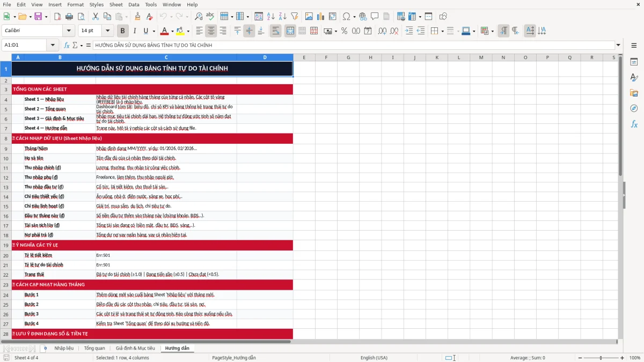
Task: Switch to the Tổng quan sheet tab
Action: (x=94, y=348)
